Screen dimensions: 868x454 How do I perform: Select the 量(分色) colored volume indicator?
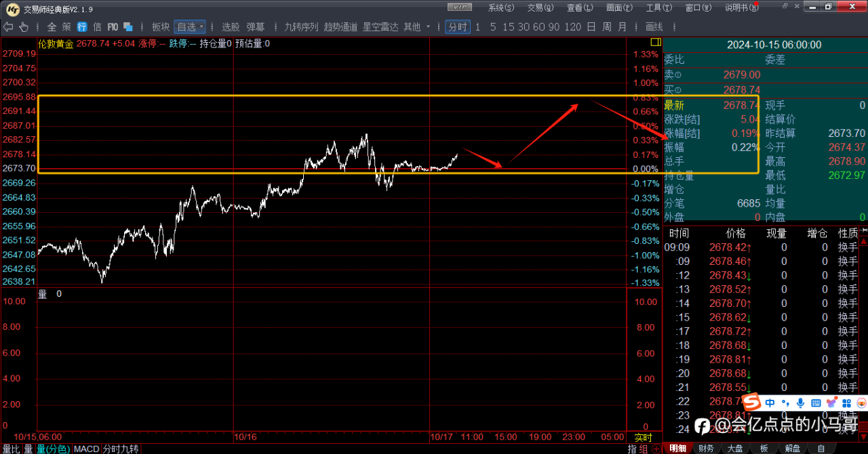click(52, 449)
